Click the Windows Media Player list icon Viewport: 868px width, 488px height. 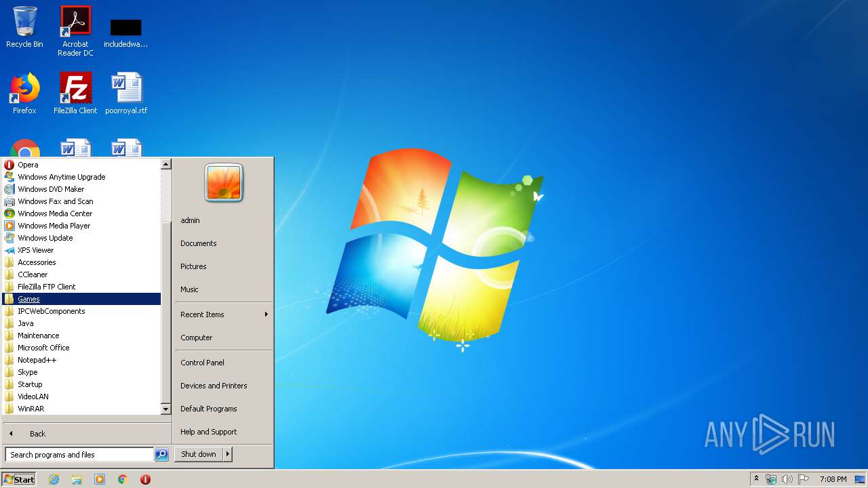click(x=9, y=226)
